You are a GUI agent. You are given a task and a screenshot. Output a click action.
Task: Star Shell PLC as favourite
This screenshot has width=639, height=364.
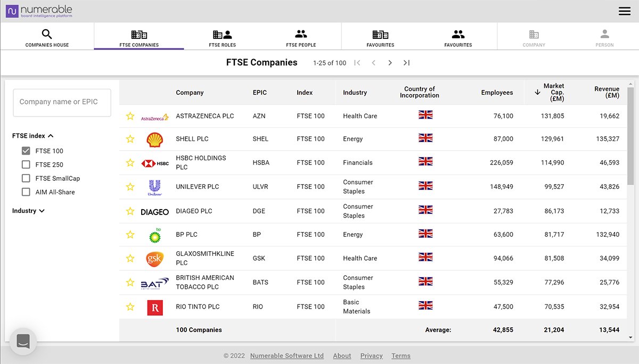point(130,139)
